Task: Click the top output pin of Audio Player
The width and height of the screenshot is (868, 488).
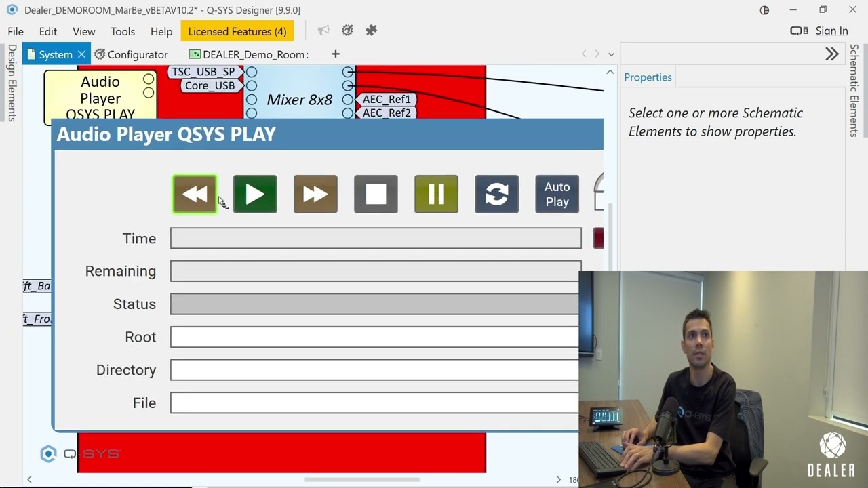Action: pyautogui.click(x=149, y=79)
